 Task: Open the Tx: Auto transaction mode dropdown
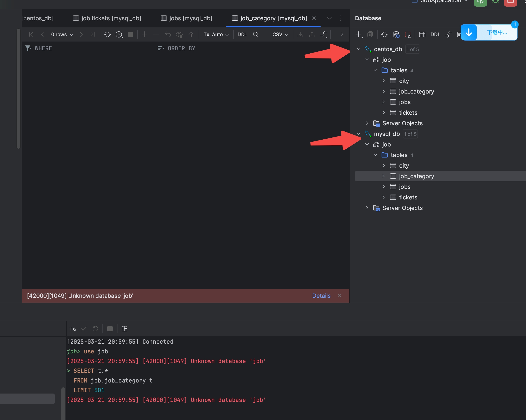[x=216, y=34]
